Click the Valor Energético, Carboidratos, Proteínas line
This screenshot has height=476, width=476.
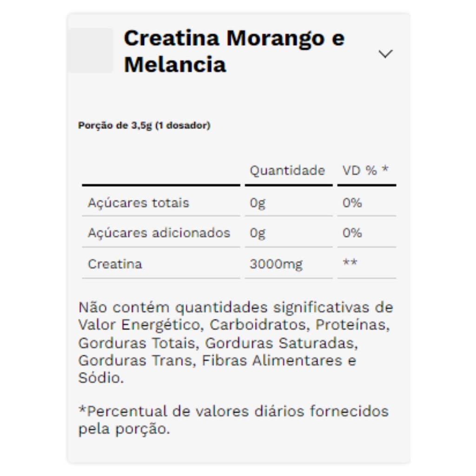[x=234, y=324]
